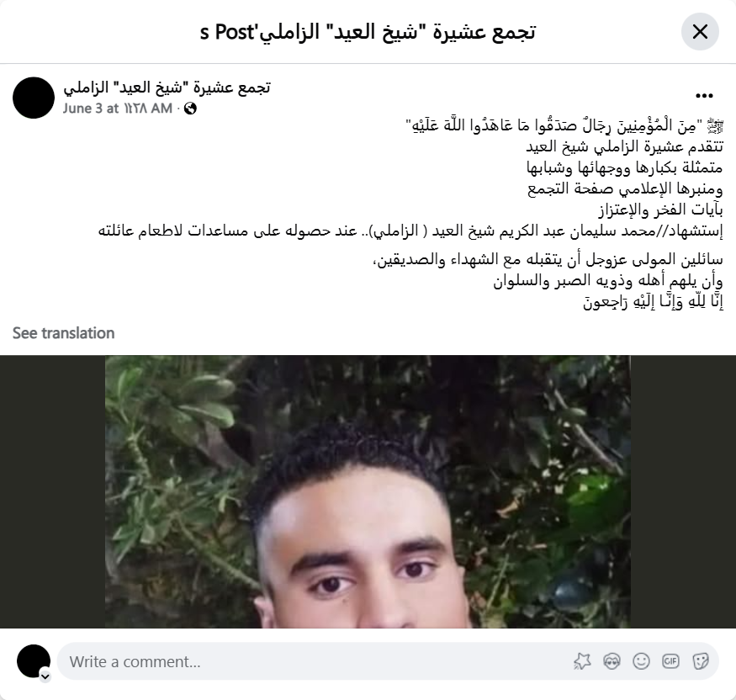The width and height of the screenshot is (736, 700).
Task: Open the three-dot post options menu
Action: click(704, 96)
